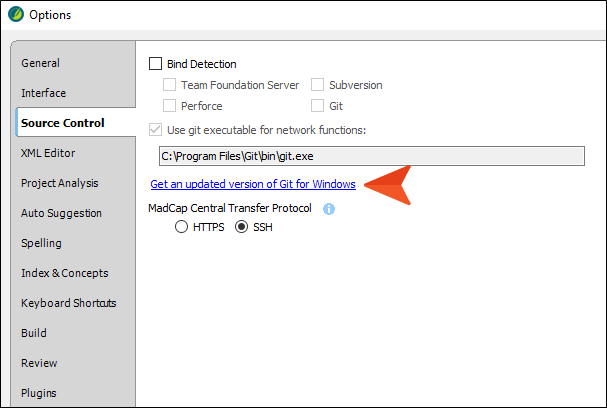Open Get an updated version of Git link
The width and height of the screenshot is (607, 408).
[x=253, y=184]
